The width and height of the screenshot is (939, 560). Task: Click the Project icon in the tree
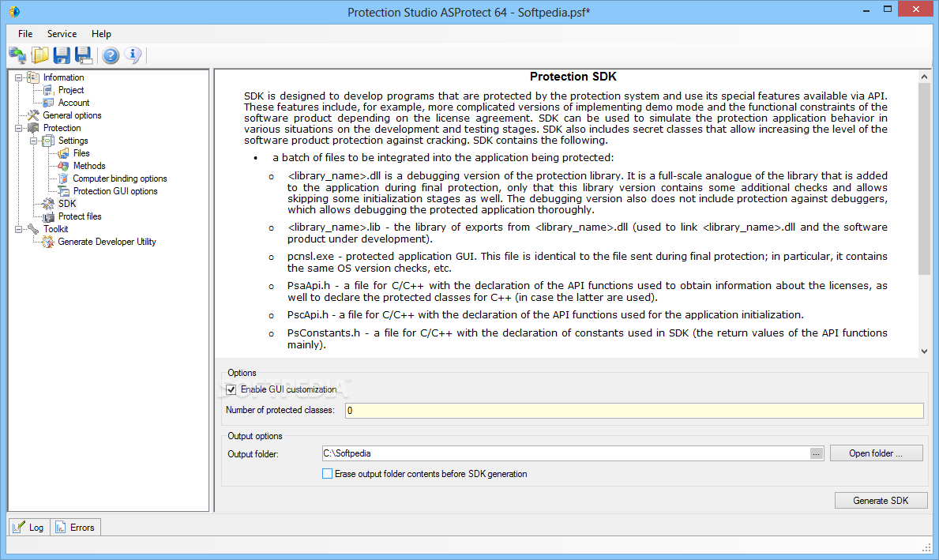[x=48, y=90]
